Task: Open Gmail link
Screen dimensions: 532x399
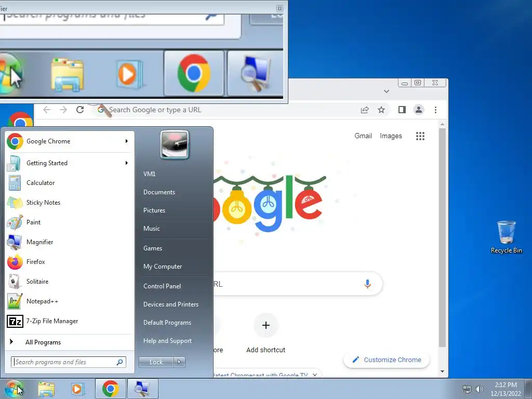Action: tap(363, 136)
